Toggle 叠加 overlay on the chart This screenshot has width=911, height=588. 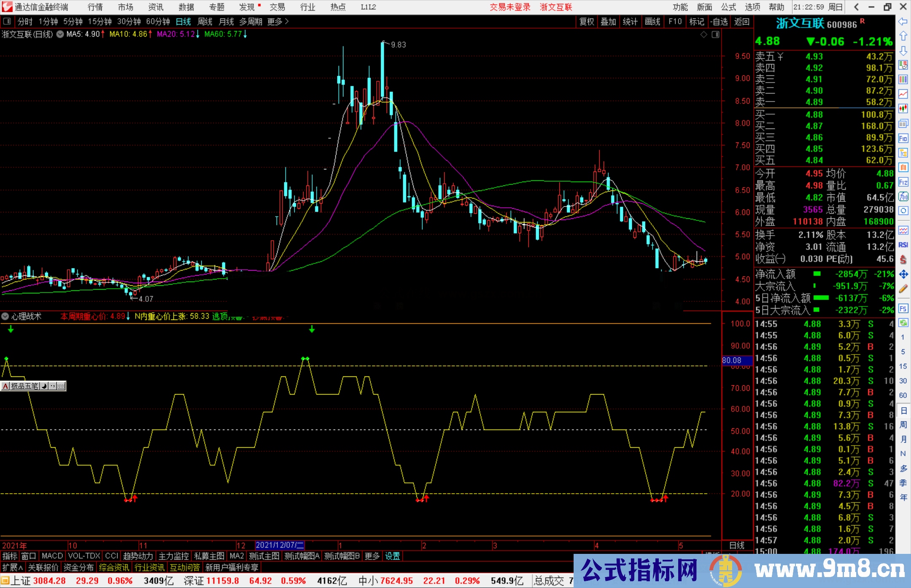pos(609,21)
